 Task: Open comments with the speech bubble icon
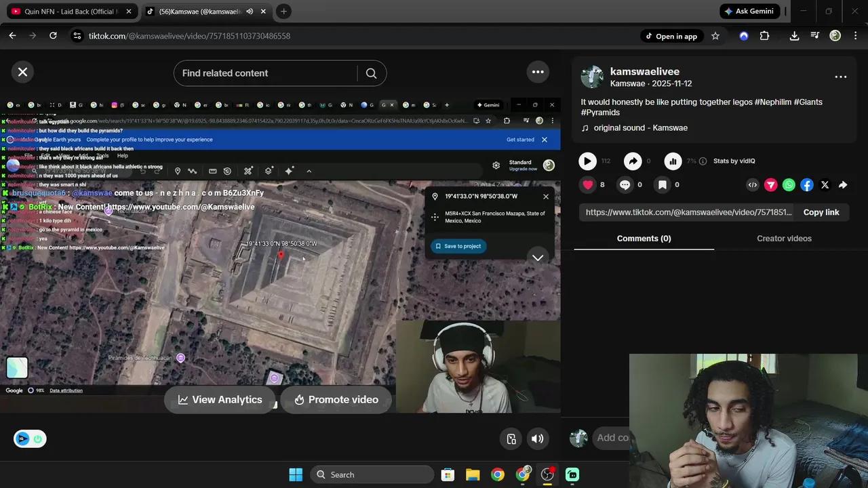pos(625,184)
